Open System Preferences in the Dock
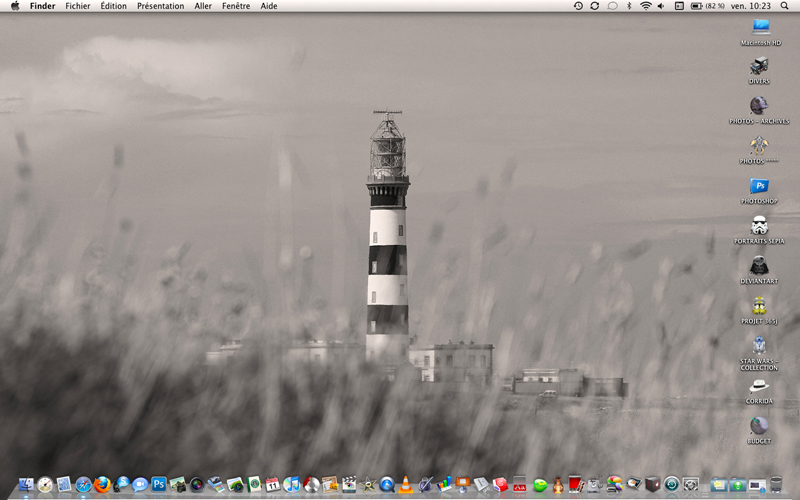Image resolution: width=800 pixels, height=500 pixels. (690, 485)
